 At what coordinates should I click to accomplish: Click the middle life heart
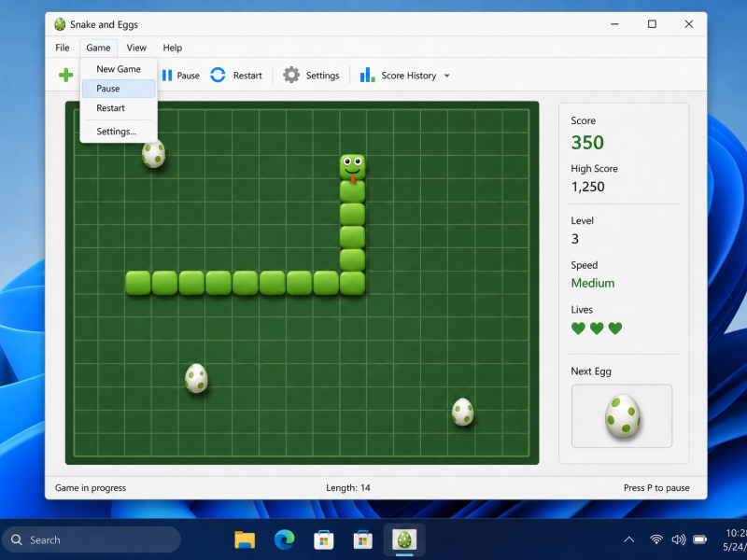pos(597,329)
